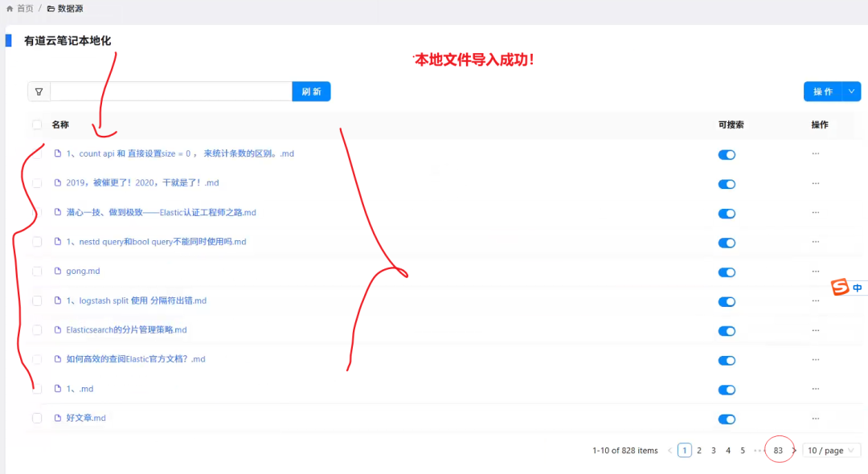The height and width of the screenshot is (474, 868).
Task: Open Elasticsearch的分片管理策略.md link
Action: (x=126, y=329)
